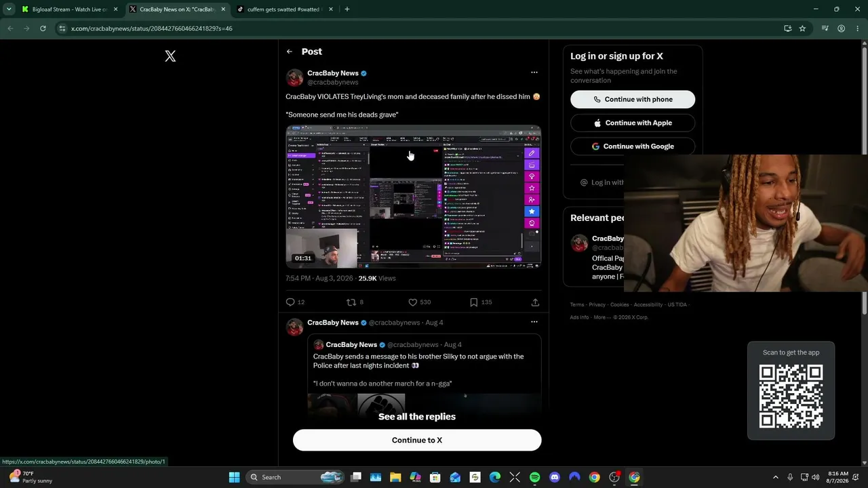Play the 01:31 video thumbnail
The height and width of the screenshot is (488, 868).
[x=414, y=197]
